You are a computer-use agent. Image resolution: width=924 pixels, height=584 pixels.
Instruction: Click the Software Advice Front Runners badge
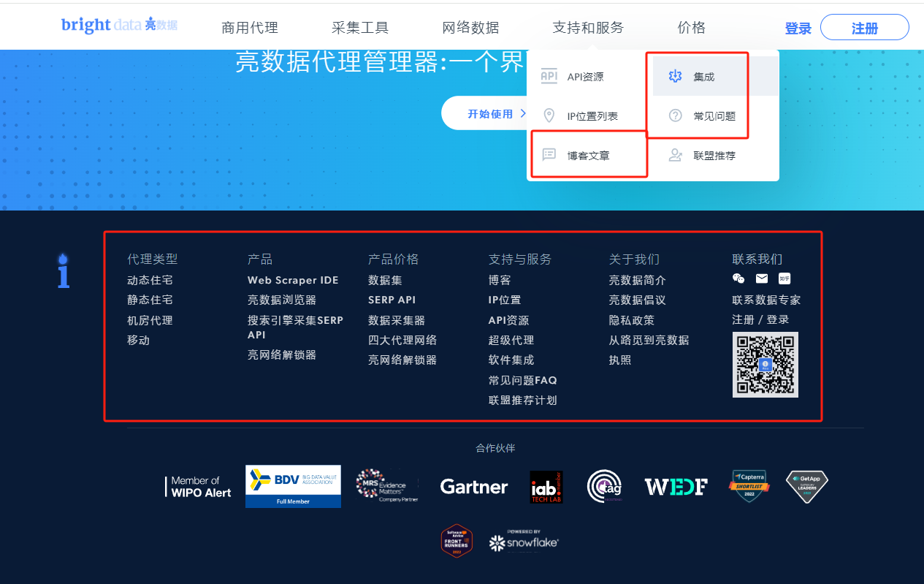(457, 541)
